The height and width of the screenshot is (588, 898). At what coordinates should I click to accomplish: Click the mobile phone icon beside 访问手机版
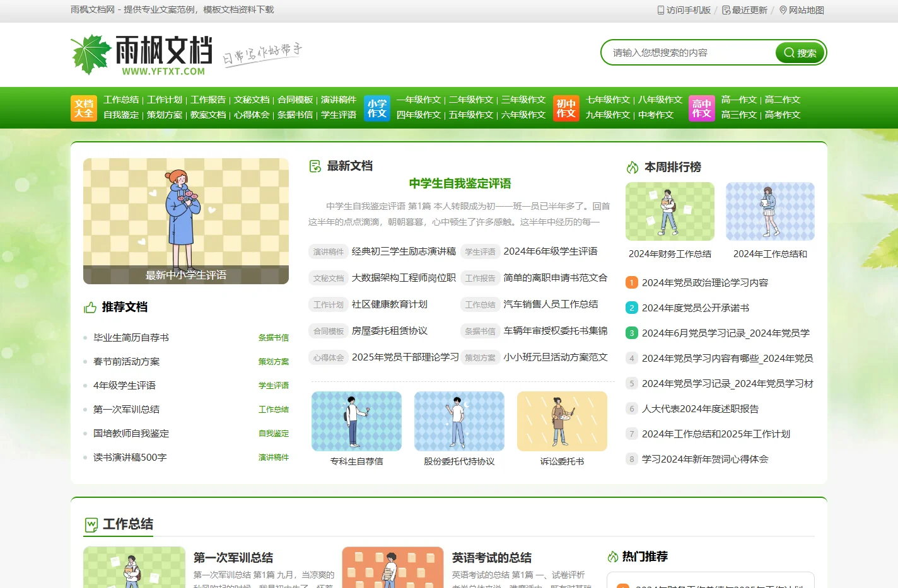point(661,10)
